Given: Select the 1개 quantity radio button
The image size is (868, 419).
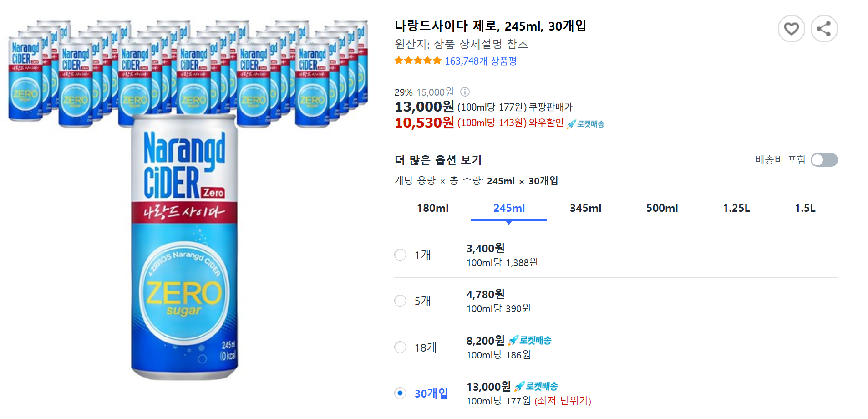Looking at the screenshot, I should (400, 255).
